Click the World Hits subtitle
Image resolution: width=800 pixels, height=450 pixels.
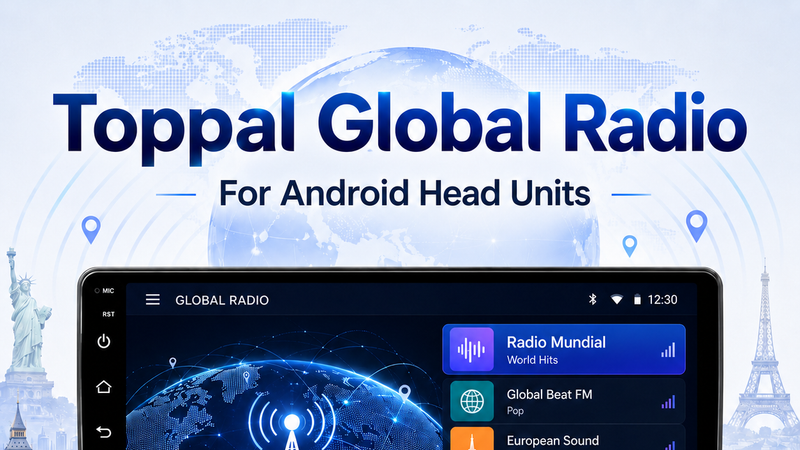point(532,360)
